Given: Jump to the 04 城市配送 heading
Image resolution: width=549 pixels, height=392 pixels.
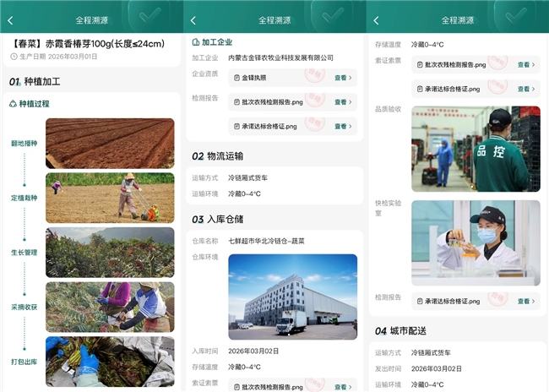Looking at the screenshot, I should 400,330.
